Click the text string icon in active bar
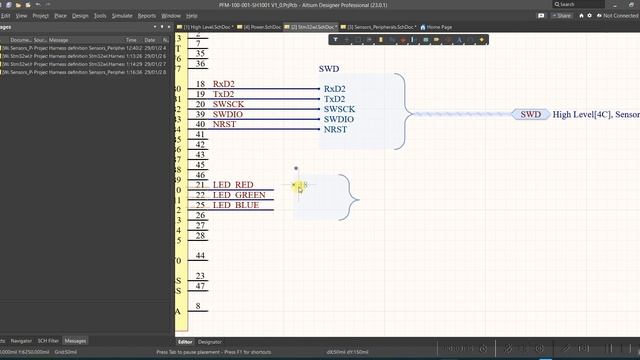Image resolution: width=640 pixels, height=360 pixels. (x=459, y=40)
